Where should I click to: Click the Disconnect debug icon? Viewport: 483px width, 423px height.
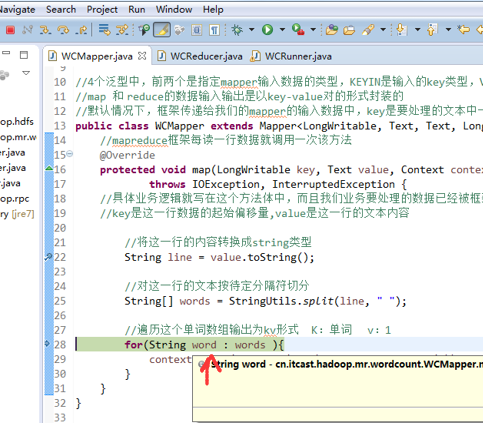pyautogui.click(x=27, y=30)
